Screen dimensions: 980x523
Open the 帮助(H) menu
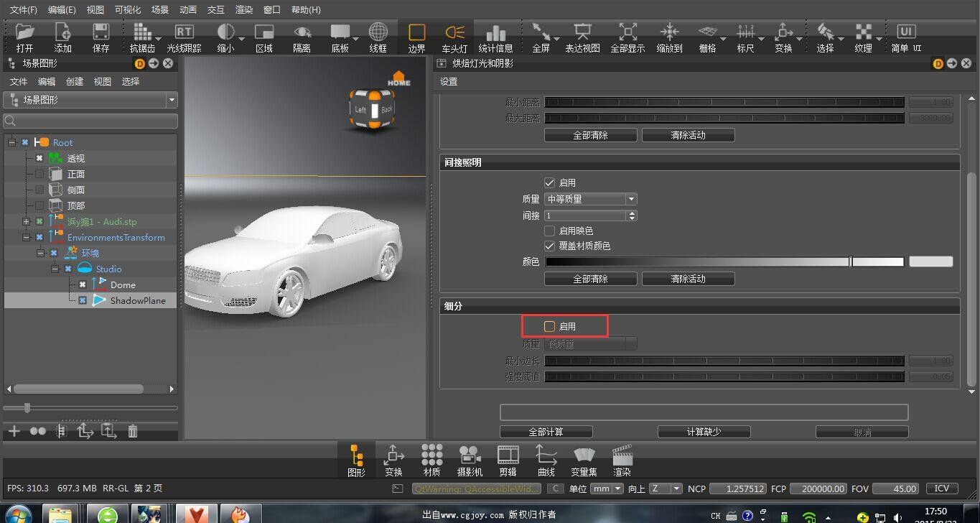coord(307,10)
